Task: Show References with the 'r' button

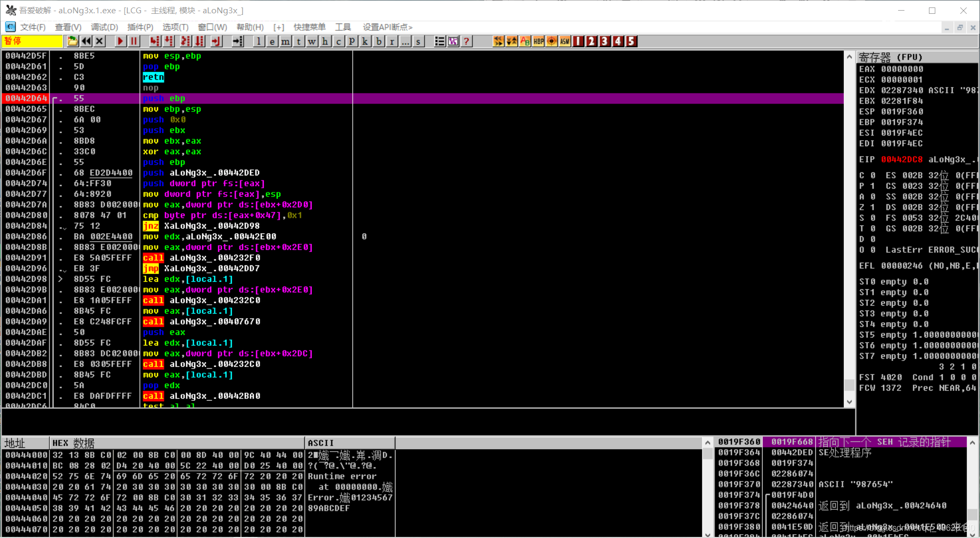Action: click(392, 41)
